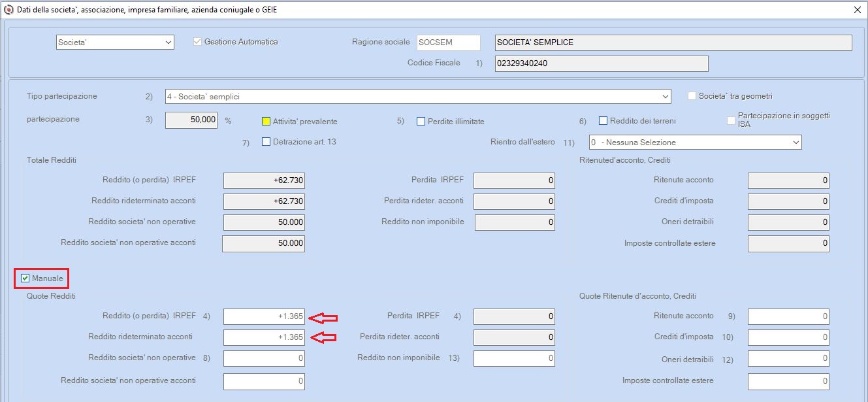The width and height of the screenshot is (868, 402).
Task: Close the Dati della societa' dialog
Action: (857, 10)
